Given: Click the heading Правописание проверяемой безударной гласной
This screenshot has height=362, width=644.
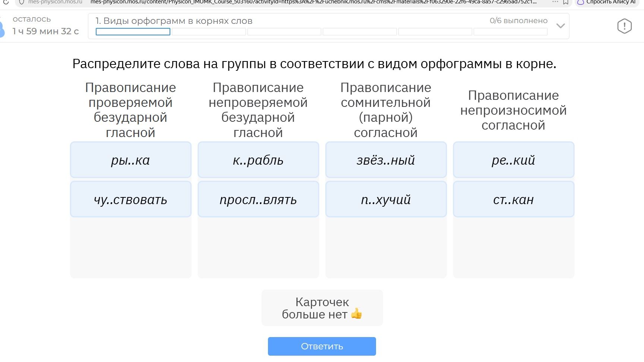Looking at the screenshot, I should [x=130, y=110].
